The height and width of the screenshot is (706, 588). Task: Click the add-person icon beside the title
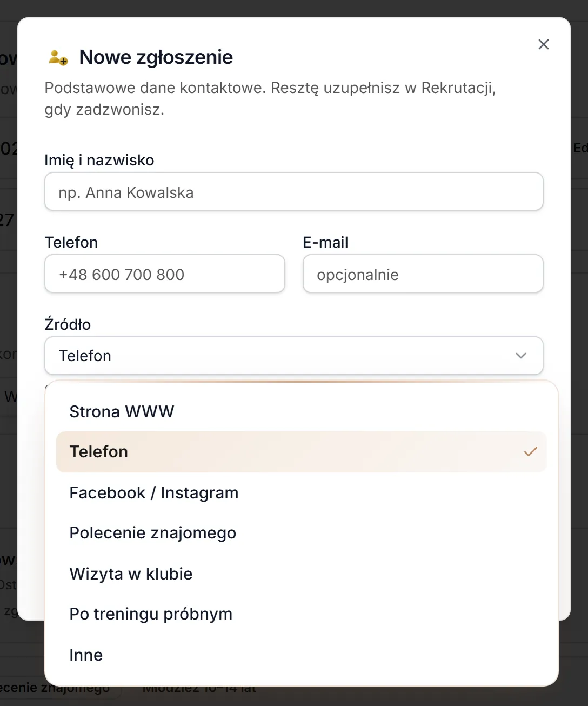58,57
